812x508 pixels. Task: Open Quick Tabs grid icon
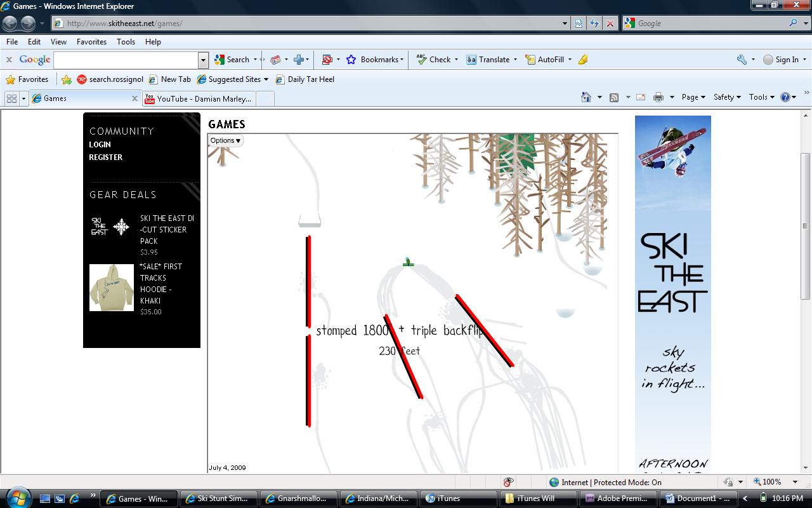[x=11, y=98]
